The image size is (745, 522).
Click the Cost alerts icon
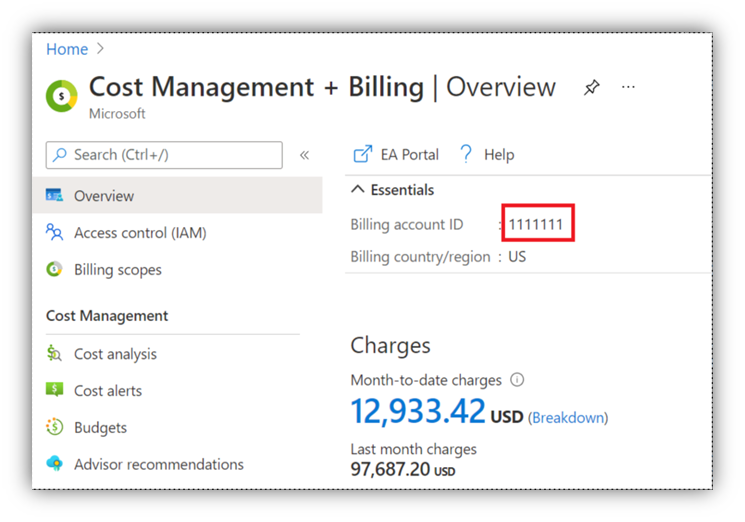55,391
